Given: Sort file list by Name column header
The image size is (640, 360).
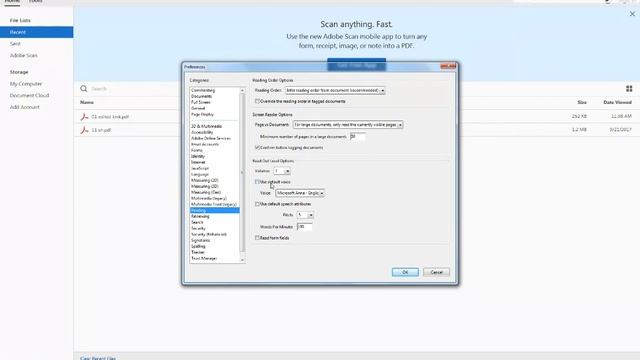Looking at the screenshot, I should click(x=87, y=102).
